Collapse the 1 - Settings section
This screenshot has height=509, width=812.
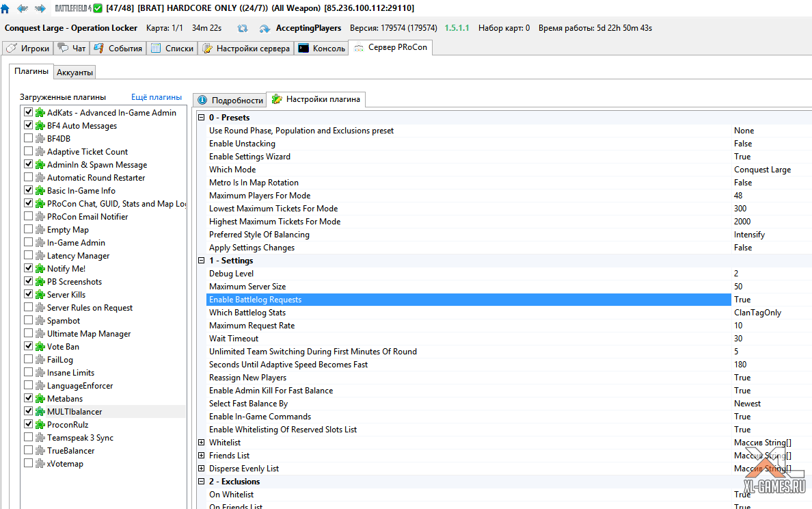202,261
